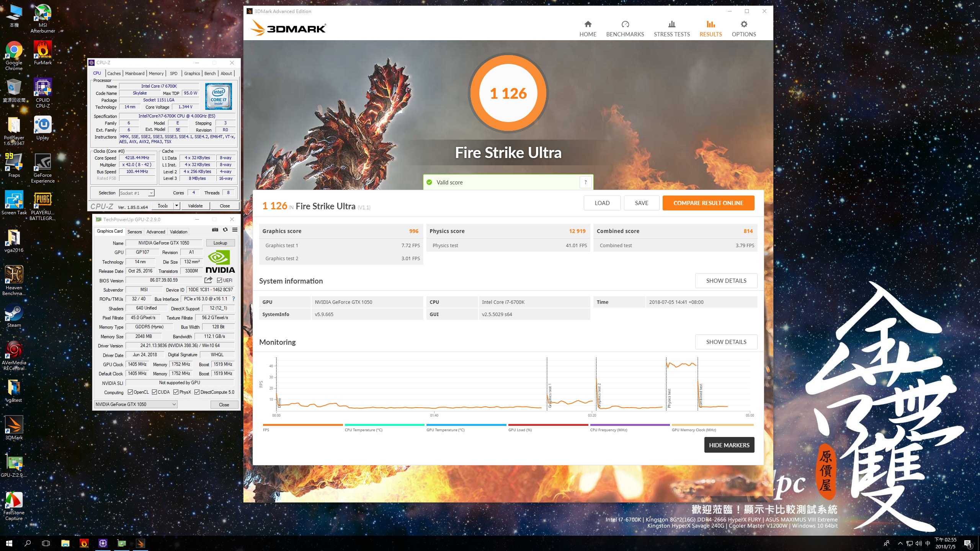Open CPU-Z SPD tab
This screenshot has height=551, width=980.
click(174, 73)
